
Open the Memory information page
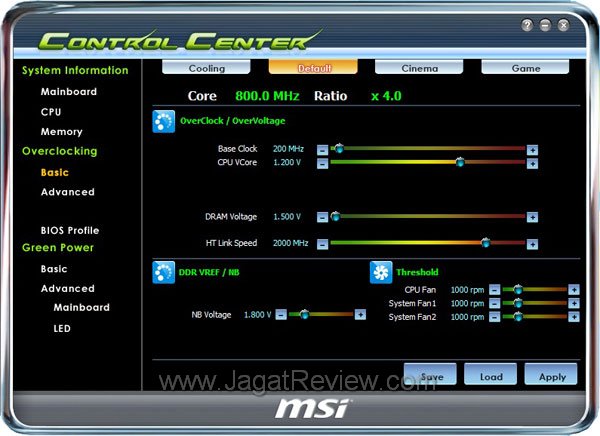click(x=62, y=132)
